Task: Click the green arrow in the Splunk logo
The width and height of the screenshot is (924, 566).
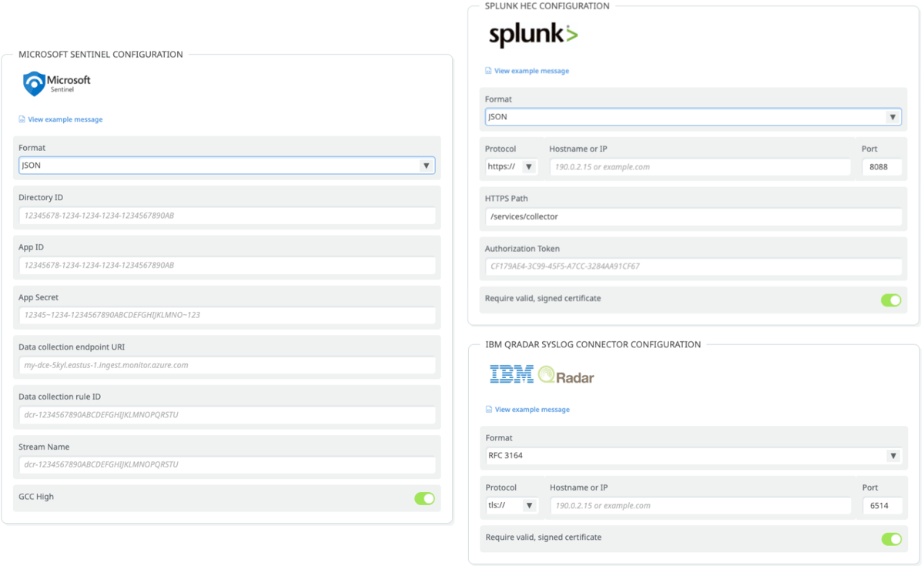Action: pos(571,35)
